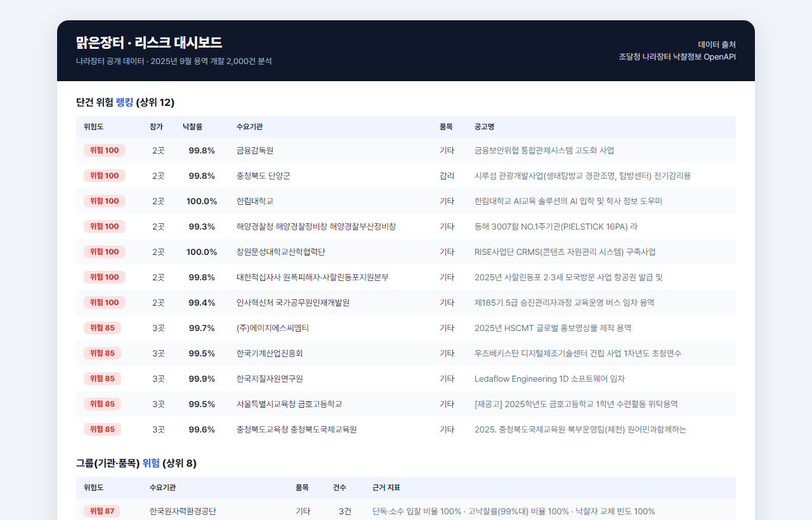Select the 충청북도 단양군 cell
This screenshot has width=812, height=520.
[x=263, y=176]
